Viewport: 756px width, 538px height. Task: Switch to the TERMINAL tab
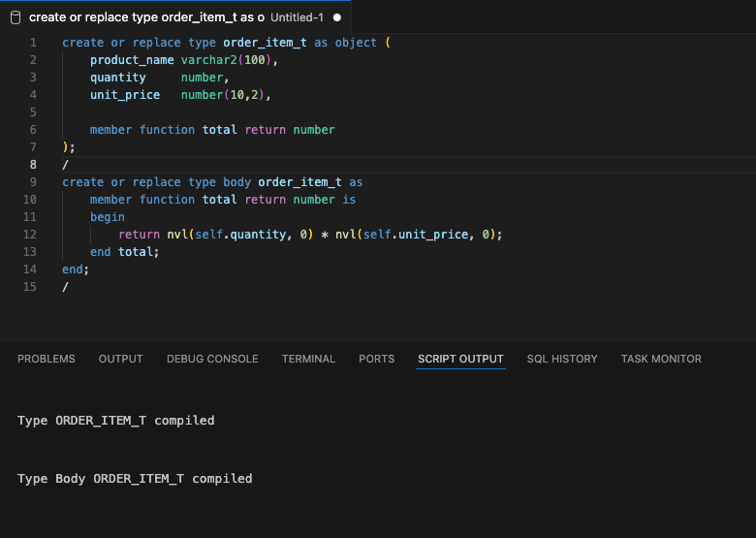308,359
